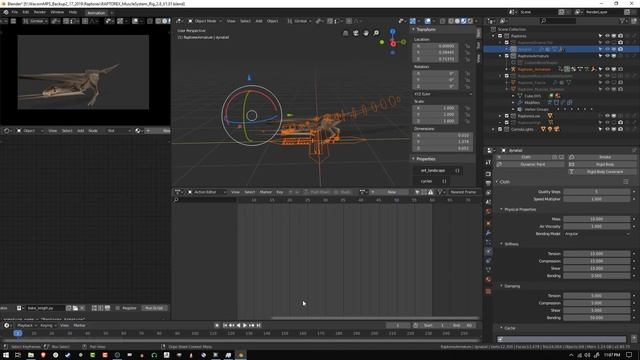Click the New action button in the Action Editor
Screen dimensions: 640x360
(392, 192)
